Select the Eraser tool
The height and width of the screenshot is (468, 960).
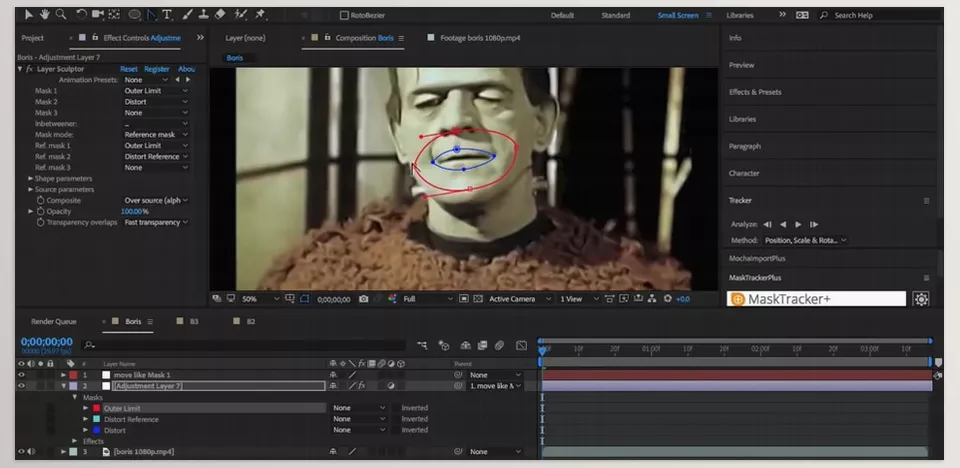(220, 14)
